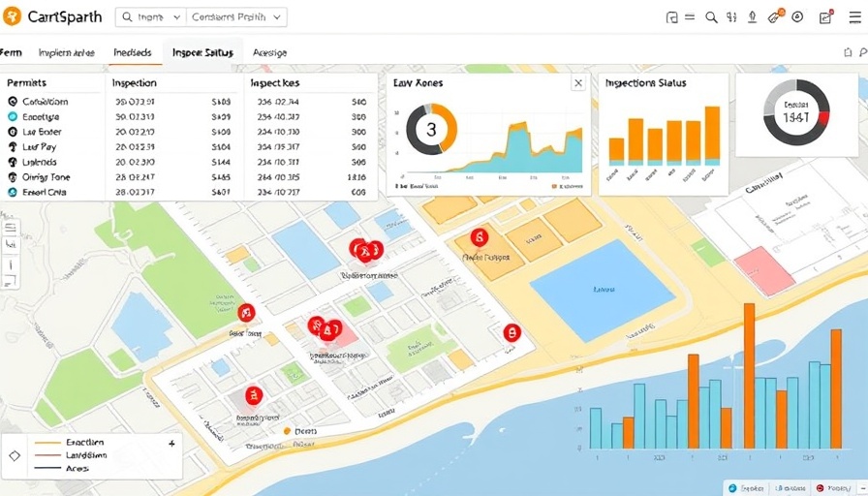Image resolution: width=868 pixels, height=496 pixels.
Task: Select the Fern tab at far left
Action: pyautogui.click(x=11, y=52)
